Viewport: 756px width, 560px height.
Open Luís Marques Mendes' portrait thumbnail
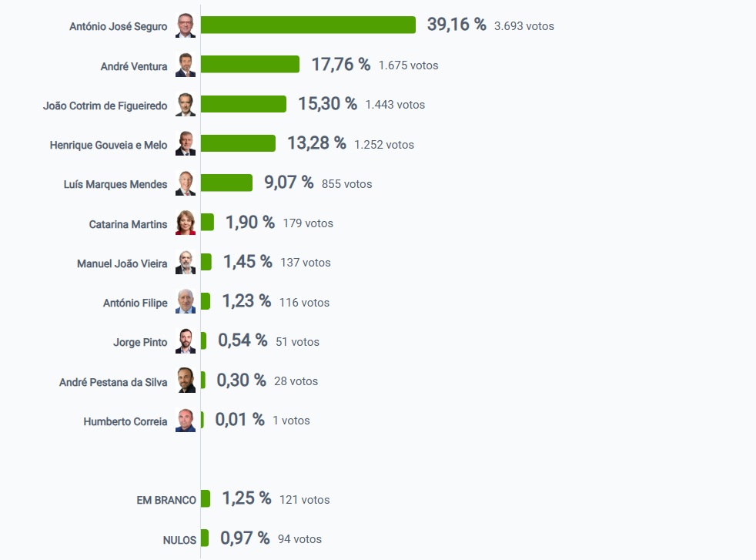[186, 183]
